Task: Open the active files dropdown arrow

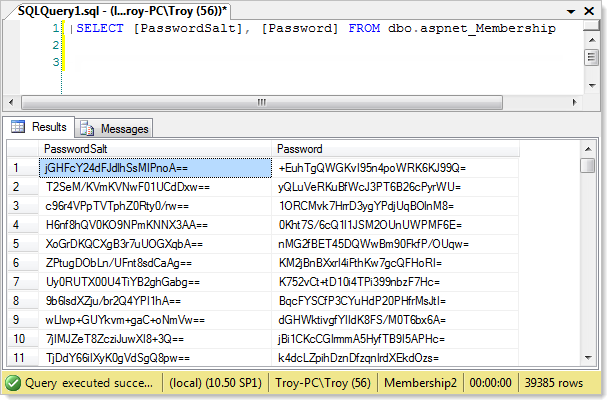Action: coord(571,12)
